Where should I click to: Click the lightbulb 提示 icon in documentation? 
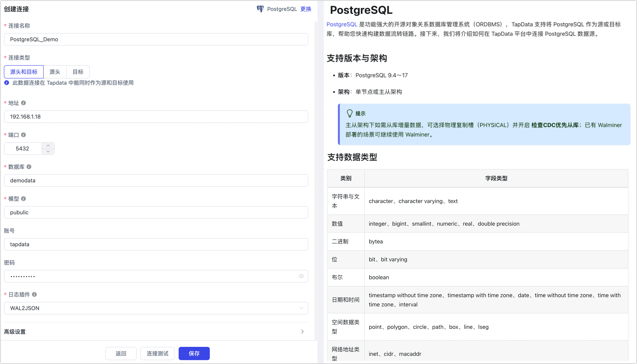click(x=349, y=113)
